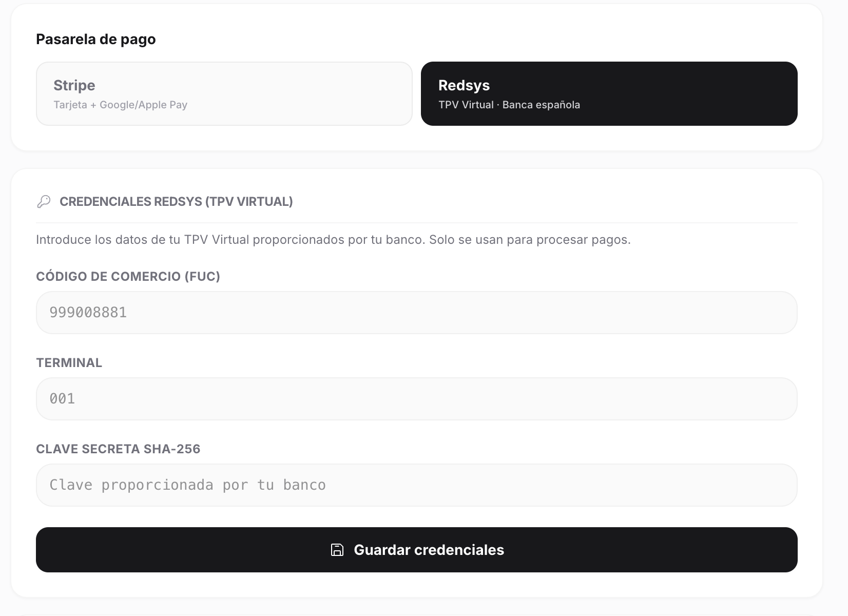Focus the Terminal input field
Viewport: 848px width, 616px height.
coord(417,399)
